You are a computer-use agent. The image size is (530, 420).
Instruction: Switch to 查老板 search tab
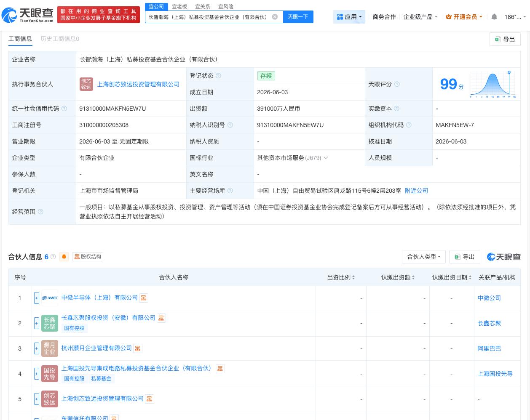point(179,7)
